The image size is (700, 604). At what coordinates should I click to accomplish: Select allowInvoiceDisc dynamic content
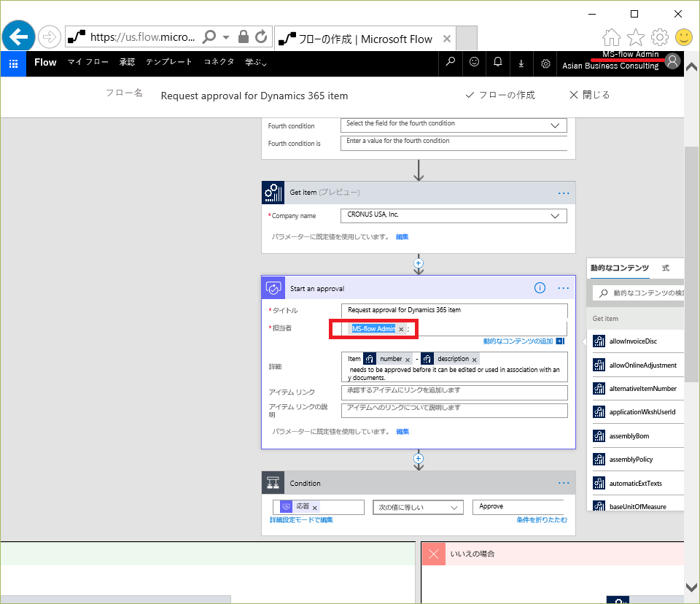click(x=638, y=341)
